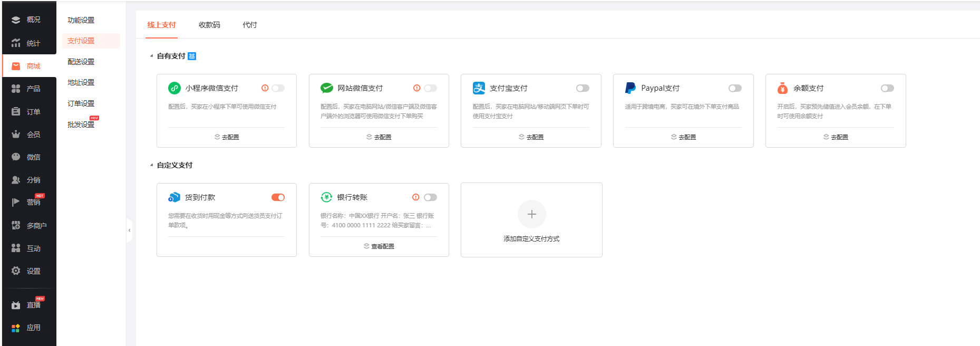Switch to the 收款码 tab

[x=209, y=25]
